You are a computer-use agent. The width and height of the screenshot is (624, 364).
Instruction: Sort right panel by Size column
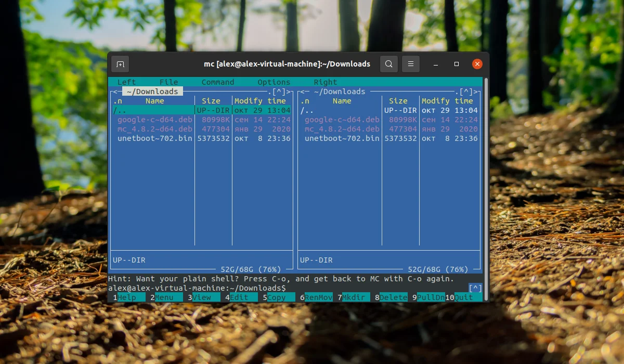(x=398, y=101)
